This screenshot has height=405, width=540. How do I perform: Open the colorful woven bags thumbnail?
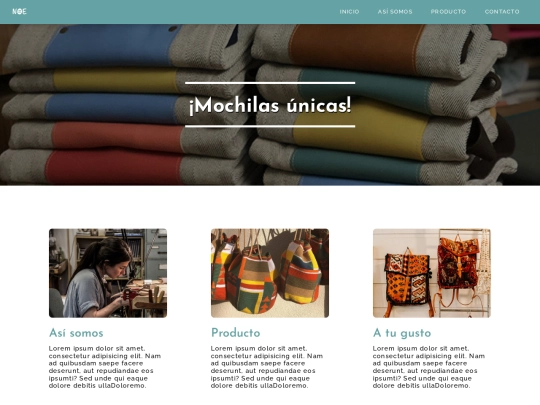pyautogui.click(x=270, y=273)
